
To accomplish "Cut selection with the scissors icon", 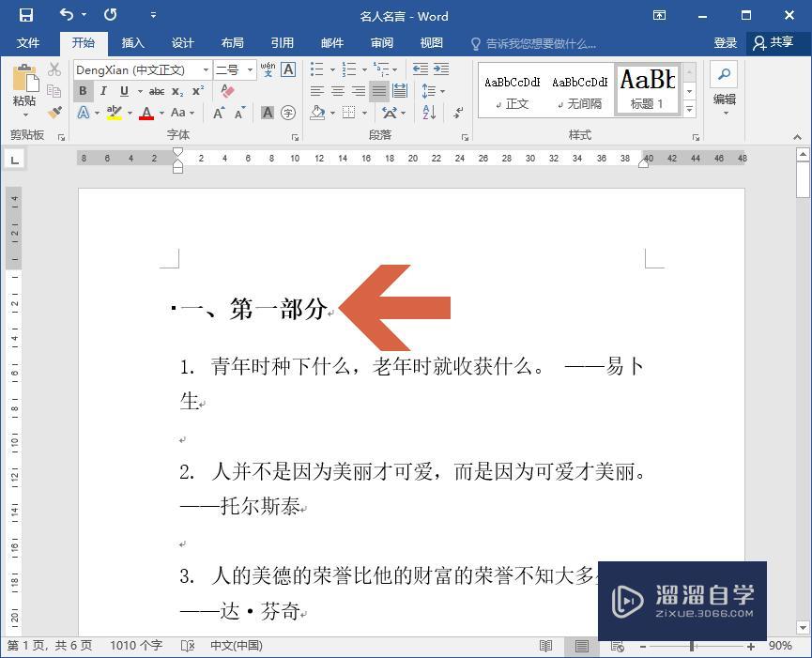I will [54, 69].
